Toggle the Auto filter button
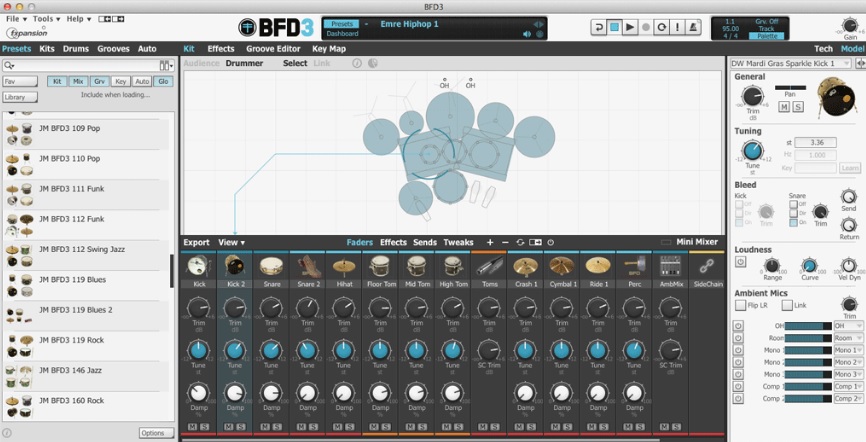Image resolution: width=866 pixels, height=442 pixels. click(x=142, y=81)
